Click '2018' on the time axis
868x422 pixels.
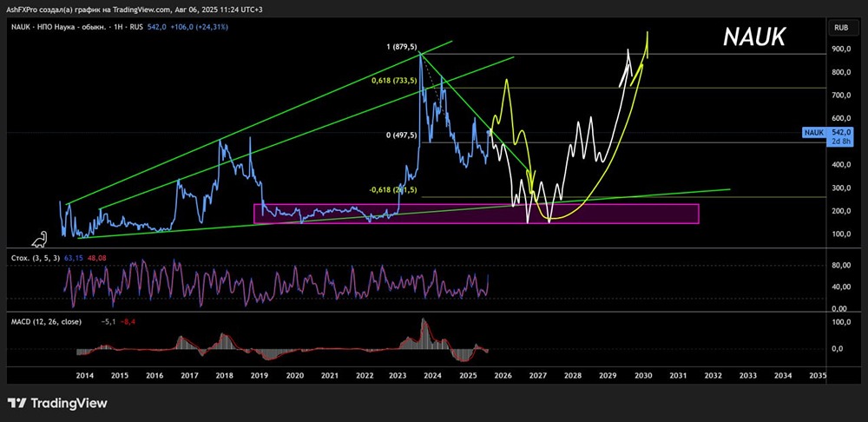pos(224,375)
